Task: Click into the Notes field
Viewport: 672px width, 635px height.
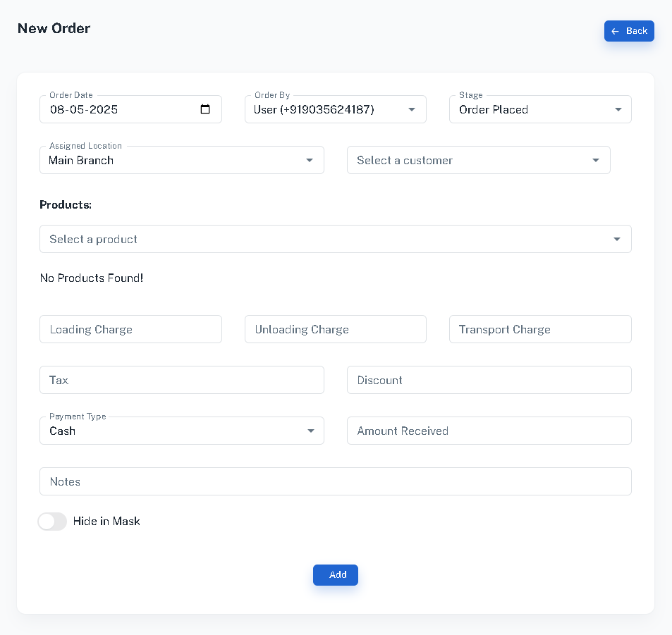Action: (335, 481)
